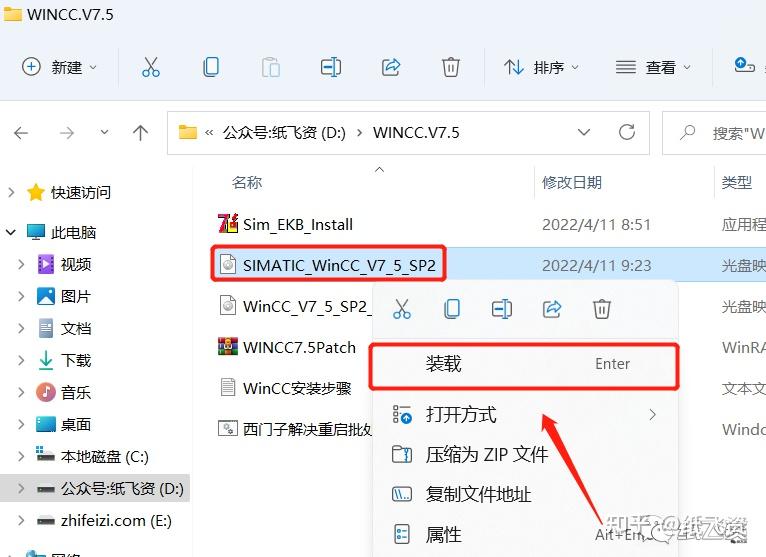Select 音乐 in the navigation pane
The height and width of the screenshot is (557, 766).
(x=75, y=392)
